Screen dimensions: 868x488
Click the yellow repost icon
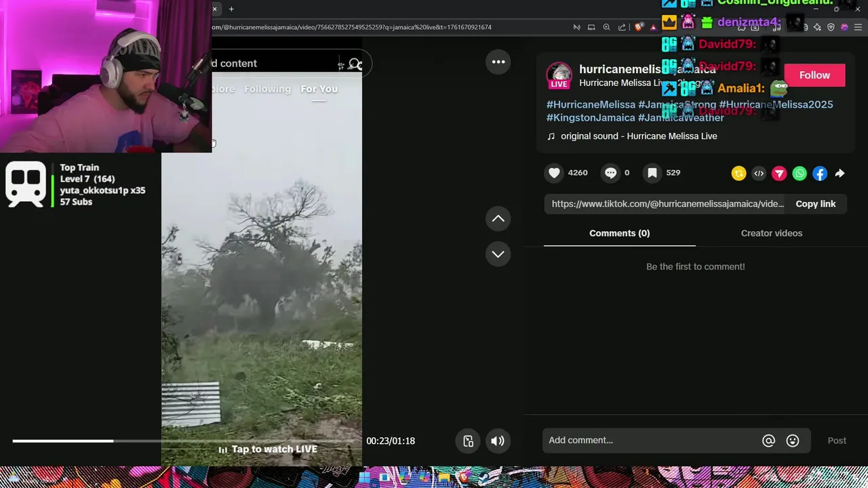(738, 174)
